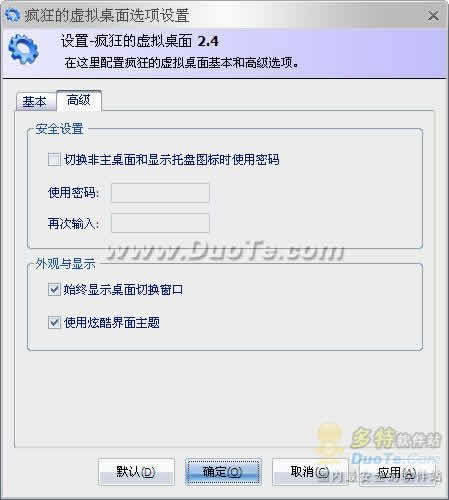
Task: Focus the 再次输入 password confirmation field
Action: coord(160,223)
